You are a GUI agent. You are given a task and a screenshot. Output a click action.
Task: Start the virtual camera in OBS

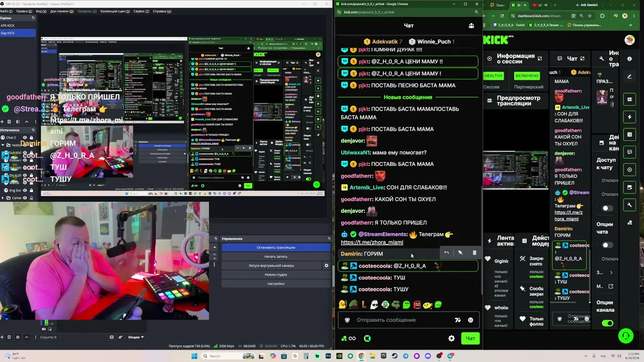tap(271, 265)
